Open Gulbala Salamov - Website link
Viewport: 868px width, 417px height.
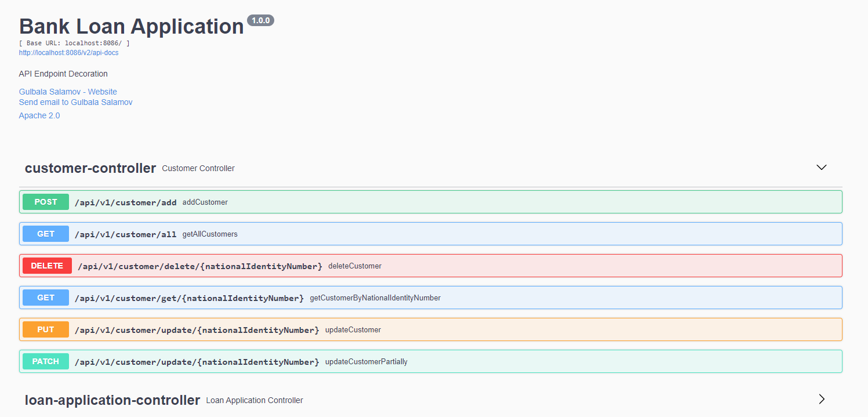tap(68, 92)
